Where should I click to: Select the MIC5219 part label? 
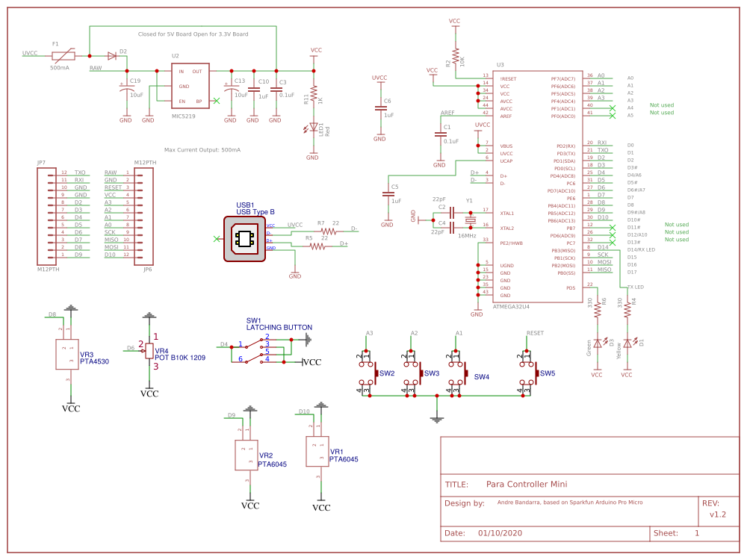pos(184,116)
